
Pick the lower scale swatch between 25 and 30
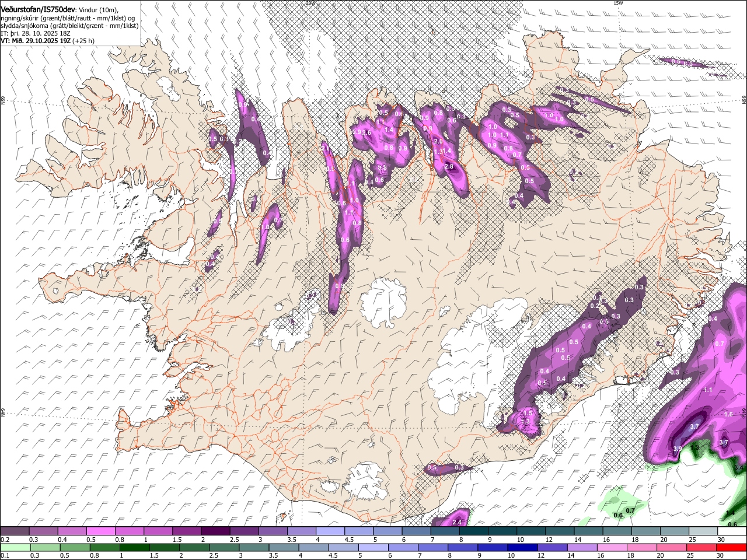702,548
